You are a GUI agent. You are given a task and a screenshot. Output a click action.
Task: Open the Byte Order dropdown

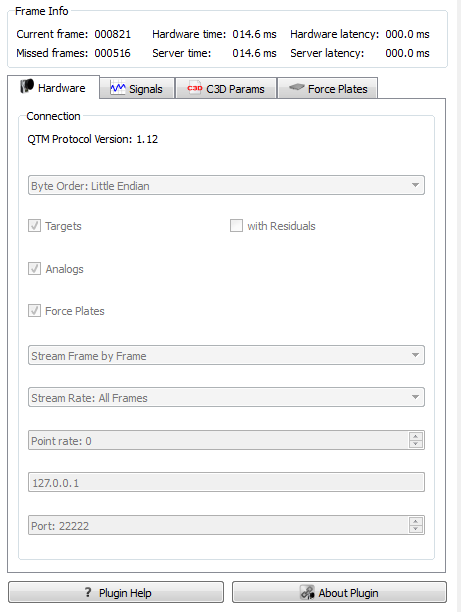click(226, 185)
